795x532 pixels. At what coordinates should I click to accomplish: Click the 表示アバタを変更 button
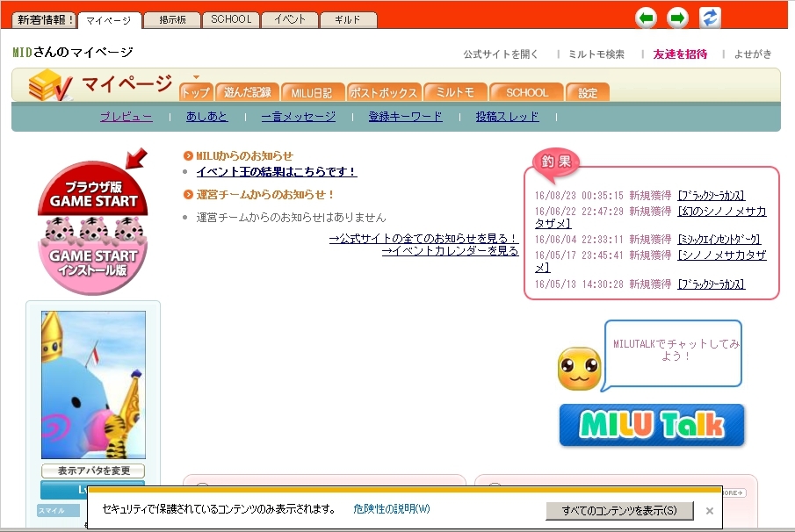(x=93, y=471)
